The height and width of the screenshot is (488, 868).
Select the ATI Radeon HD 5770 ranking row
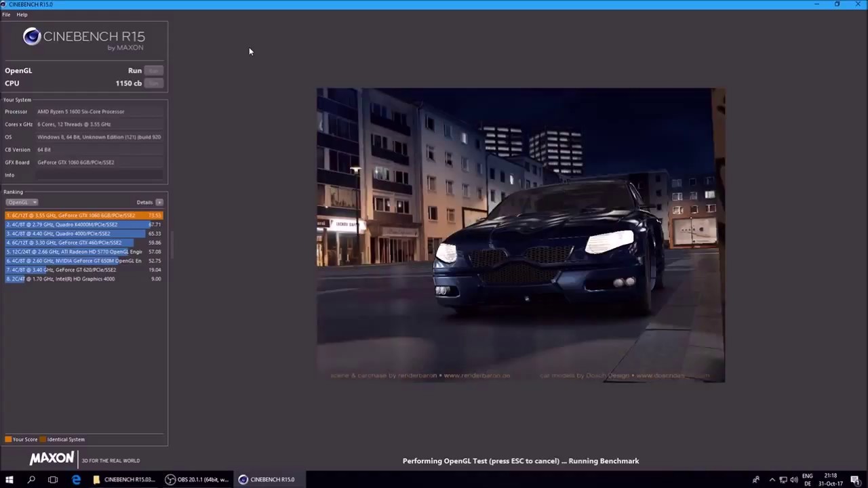(x=84, y=251)
